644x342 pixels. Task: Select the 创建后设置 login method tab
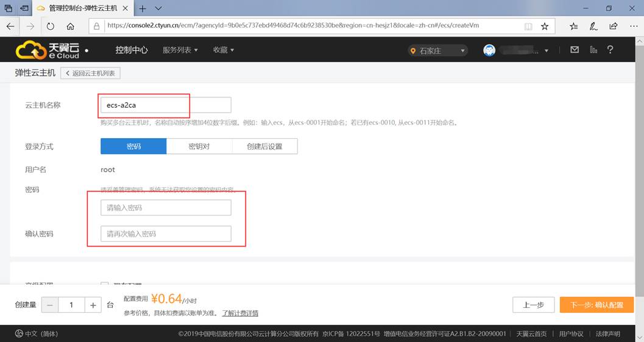[265, 147]
